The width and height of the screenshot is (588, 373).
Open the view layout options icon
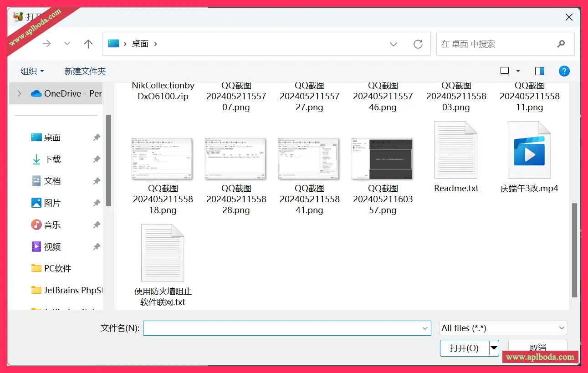[x=505, y=71]
